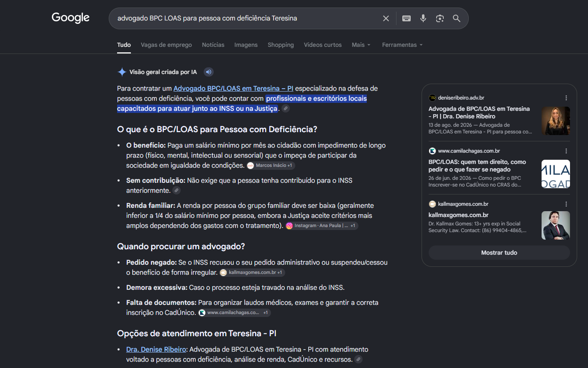This screenshot has height=368, width=588.
Task: Select the Tudo tab
Action: pos(124,45)
